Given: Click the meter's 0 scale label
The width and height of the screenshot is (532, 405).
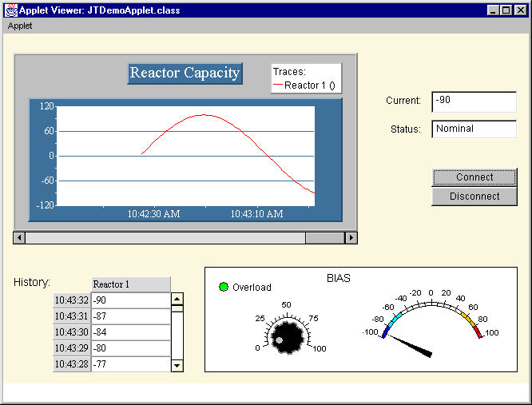Looking at the screenshot, I should [x=431, y=292].
